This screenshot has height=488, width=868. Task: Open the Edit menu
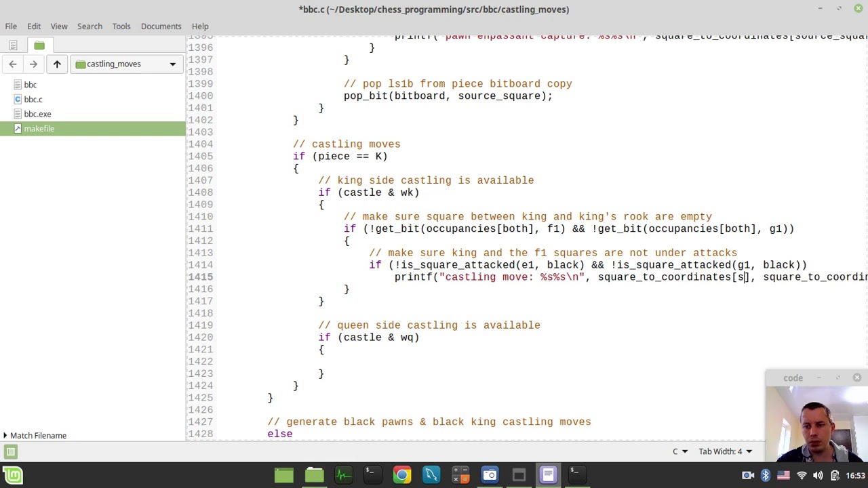click(x=34, y=26)
